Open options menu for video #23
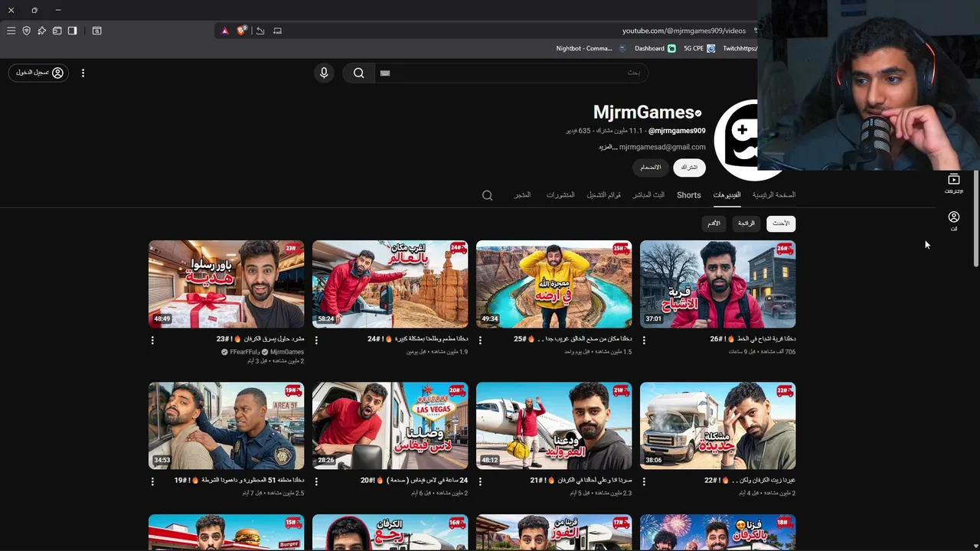This screenshot has height=551, width=980. click(x=152, y=340)
